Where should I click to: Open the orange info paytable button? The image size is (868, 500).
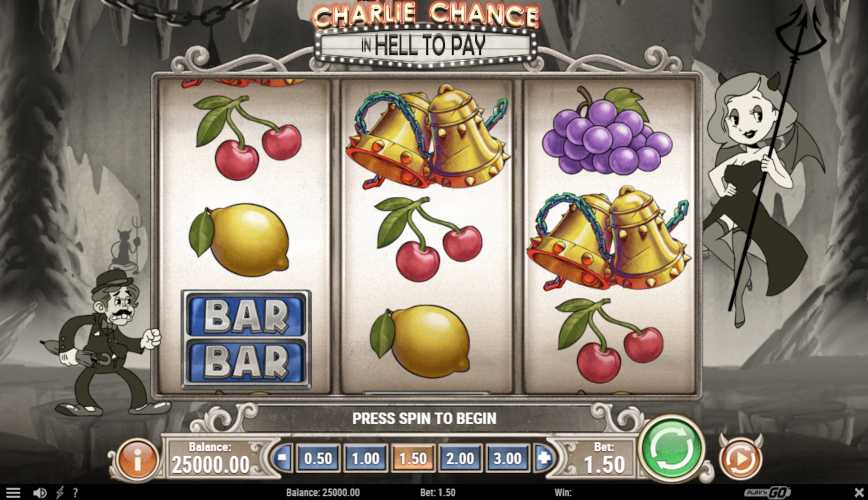(137, 458)
